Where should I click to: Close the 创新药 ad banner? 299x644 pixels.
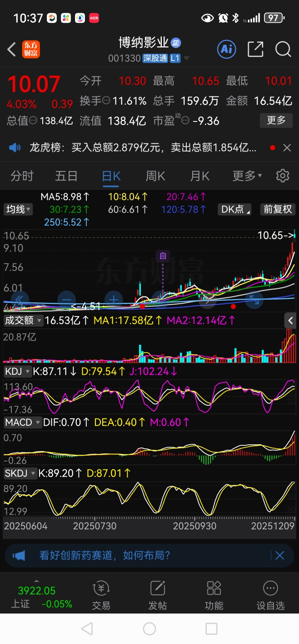(x=279, y=555)
